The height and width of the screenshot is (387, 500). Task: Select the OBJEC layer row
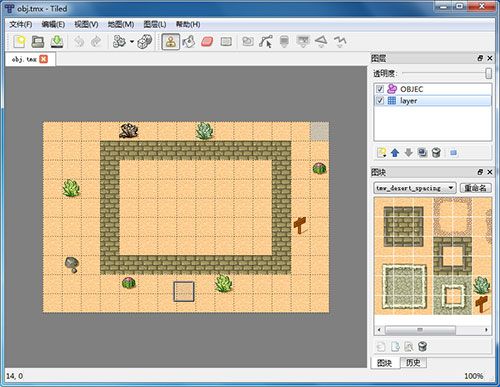click(433, 89)
